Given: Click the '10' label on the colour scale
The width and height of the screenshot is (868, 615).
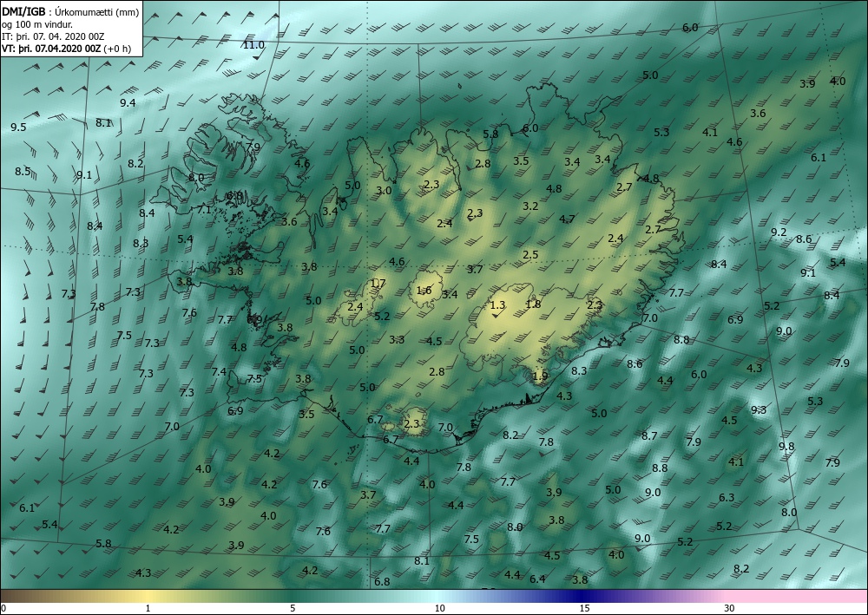Looking at the screenshot, I should pyautogui.click(x=439, y=608).
